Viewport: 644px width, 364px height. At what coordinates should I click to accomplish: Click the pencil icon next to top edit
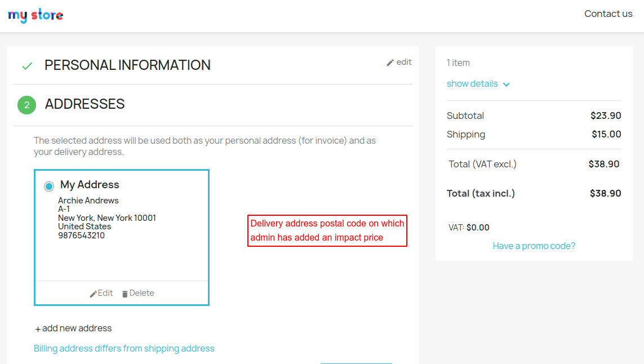pyautogui.click(x=390, y=63)
